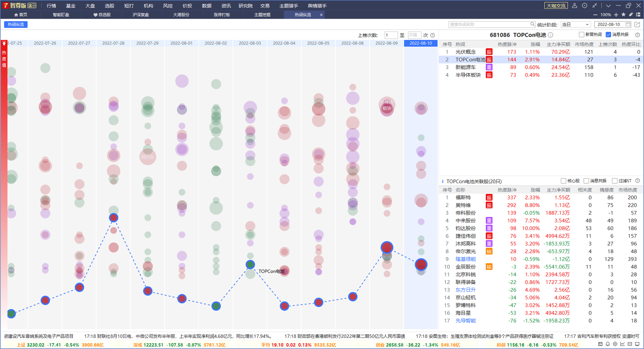Click the search magnifier icon
The width and height of the screenshot is (644, 349).
532,24
